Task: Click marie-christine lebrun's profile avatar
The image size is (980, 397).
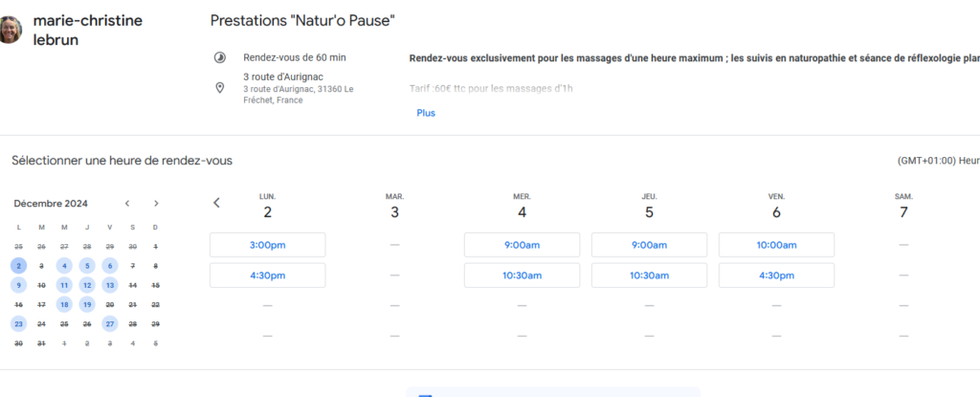Action: tap(11, 28)
